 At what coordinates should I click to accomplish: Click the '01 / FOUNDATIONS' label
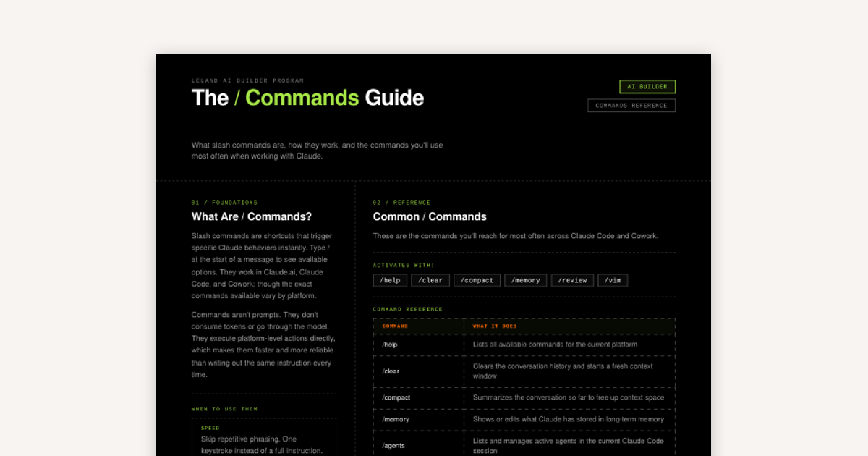coord(224,203)
